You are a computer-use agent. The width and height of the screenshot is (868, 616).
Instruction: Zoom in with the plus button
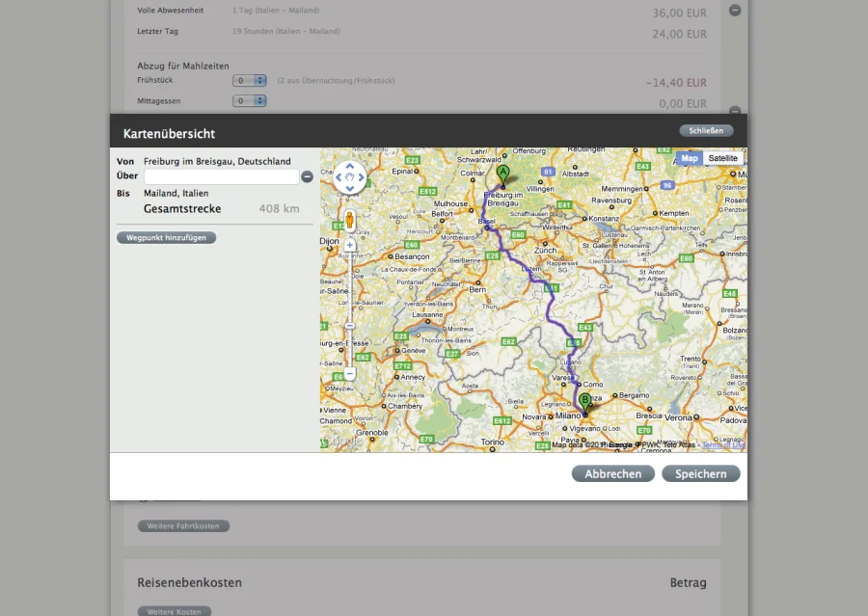click(349, 245)
